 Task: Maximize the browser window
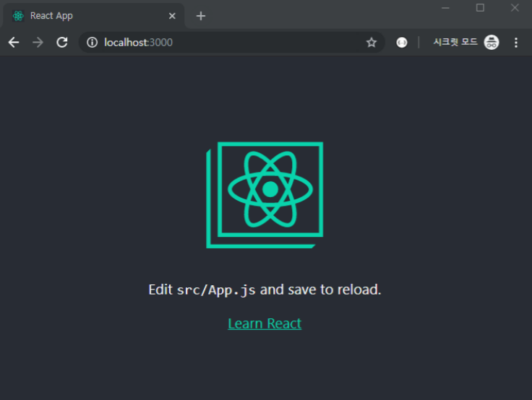480,8
